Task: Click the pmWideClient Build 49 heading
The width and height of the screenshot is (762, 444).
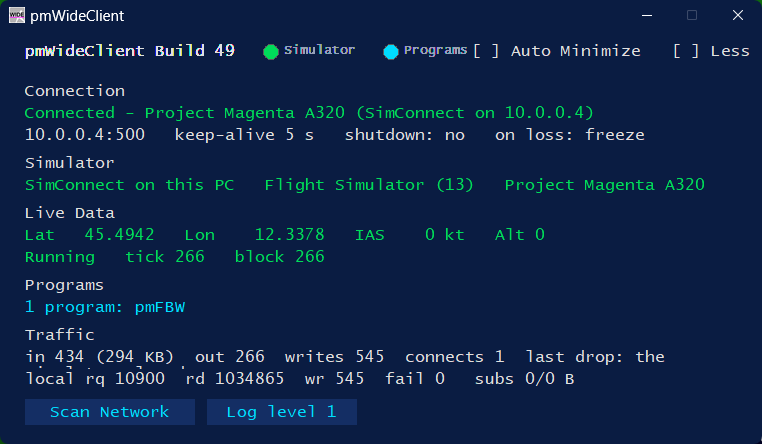Action: point(130,51)
